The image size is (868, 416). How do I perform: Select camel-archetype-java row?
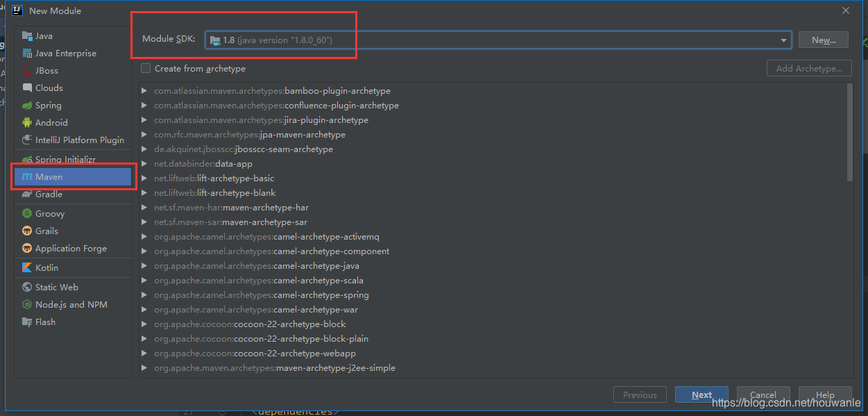tap(493, 266)
